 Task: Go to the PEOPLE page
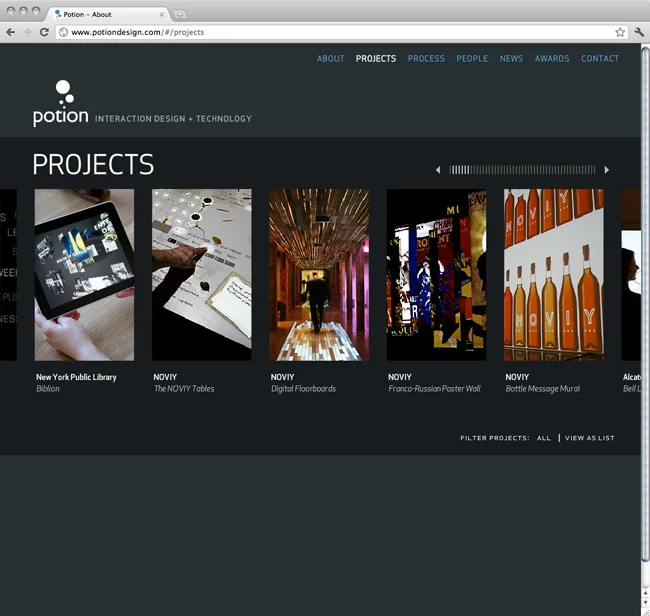pyautogui.click(x=472, y=58)
